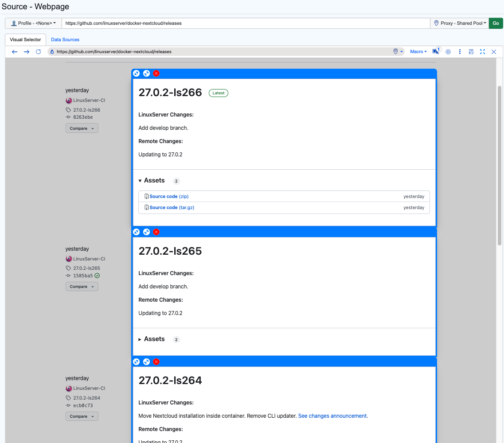Open Compare dropdown for 27.0.2-ls266
Viewport: 504px width, 443px height.
[82, 128]
